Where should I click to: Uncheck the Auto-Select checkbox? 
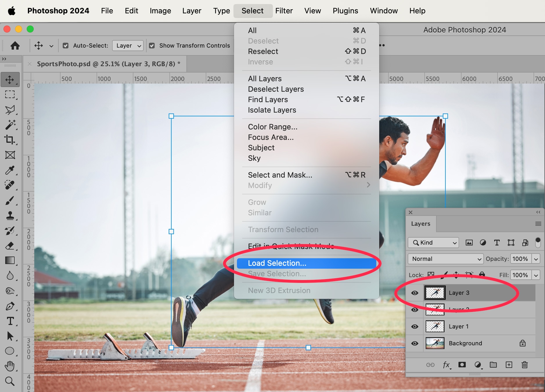coord(66,46)
